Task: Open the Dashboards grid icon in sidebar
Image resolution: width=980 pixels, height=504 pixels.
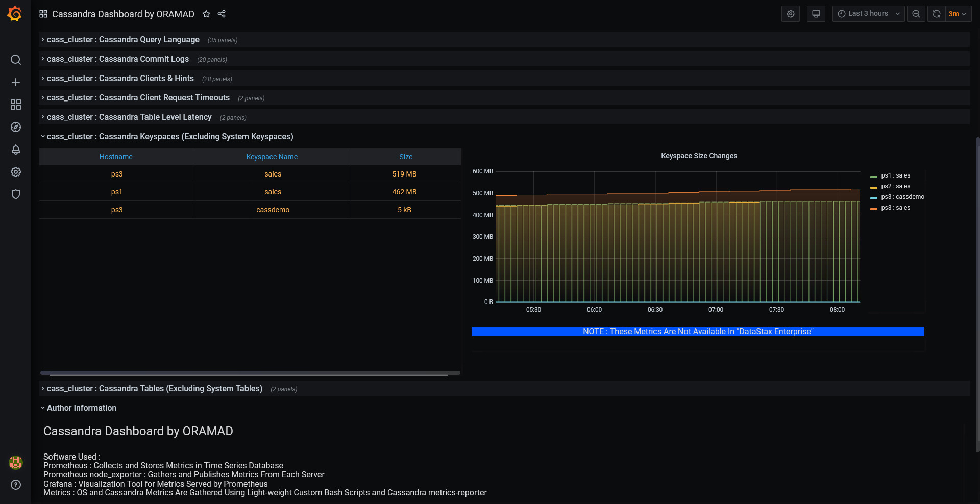Action: 16,105
